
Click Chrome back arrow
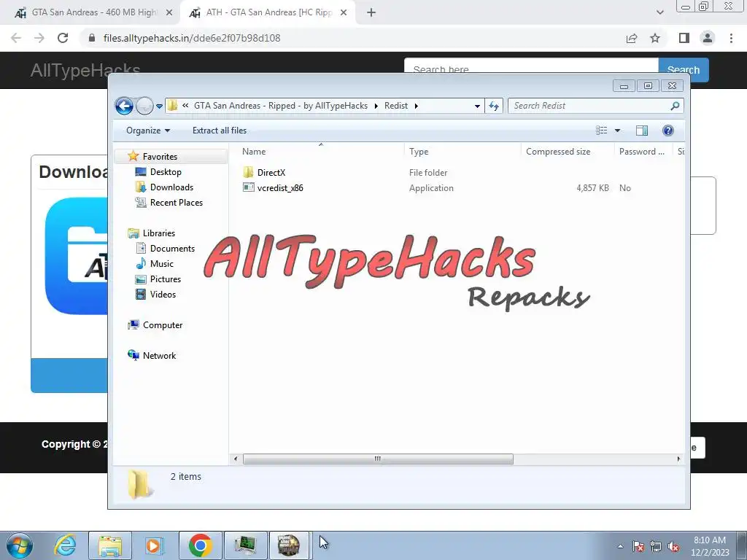[x=16, y=38]
